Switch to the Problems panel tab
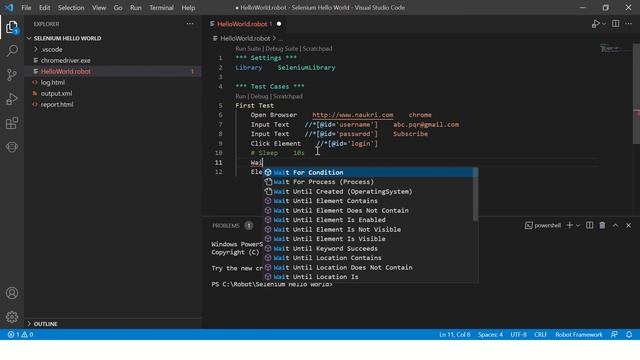This screenshot has width=640, height=360. coord(226,226)
